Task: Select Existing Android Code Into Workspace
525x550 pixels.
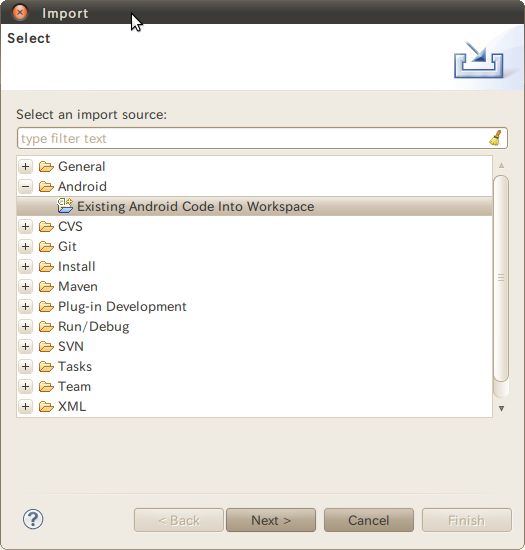Action: tap(255, 206)
